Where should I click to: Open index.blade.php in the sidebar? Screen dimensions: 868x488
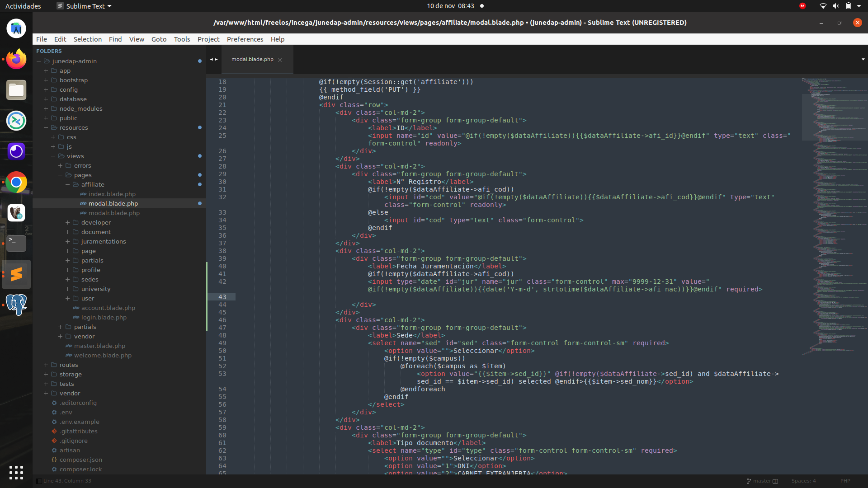click(x=112, y=194)
